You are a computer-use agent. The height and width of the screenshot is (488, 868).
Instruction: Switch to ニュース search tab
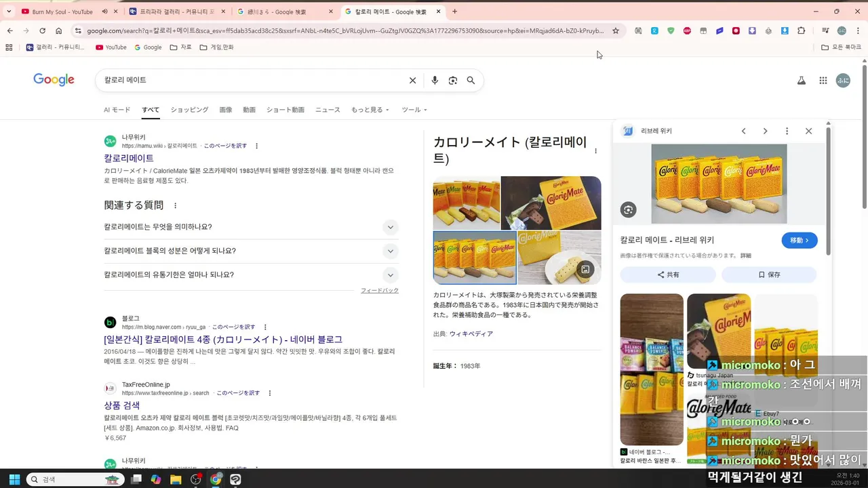328,110
